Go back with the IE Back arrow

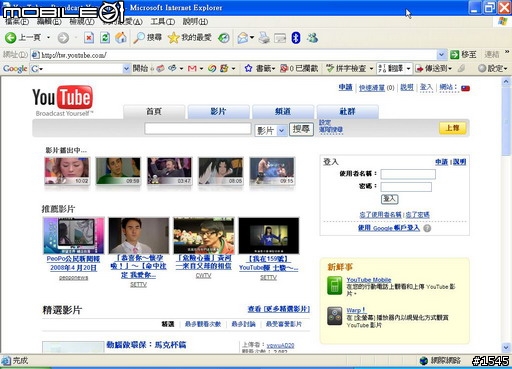point(11,38)
